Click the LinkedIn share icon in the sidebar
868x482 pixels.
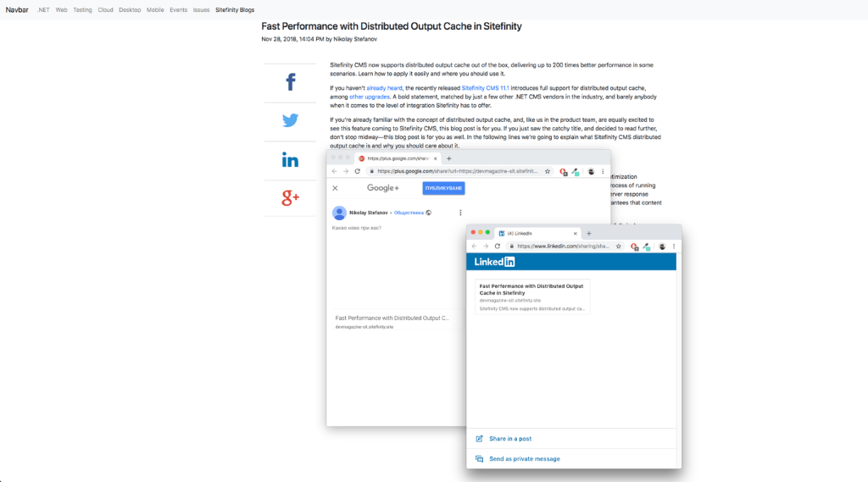tap(290, 160)
